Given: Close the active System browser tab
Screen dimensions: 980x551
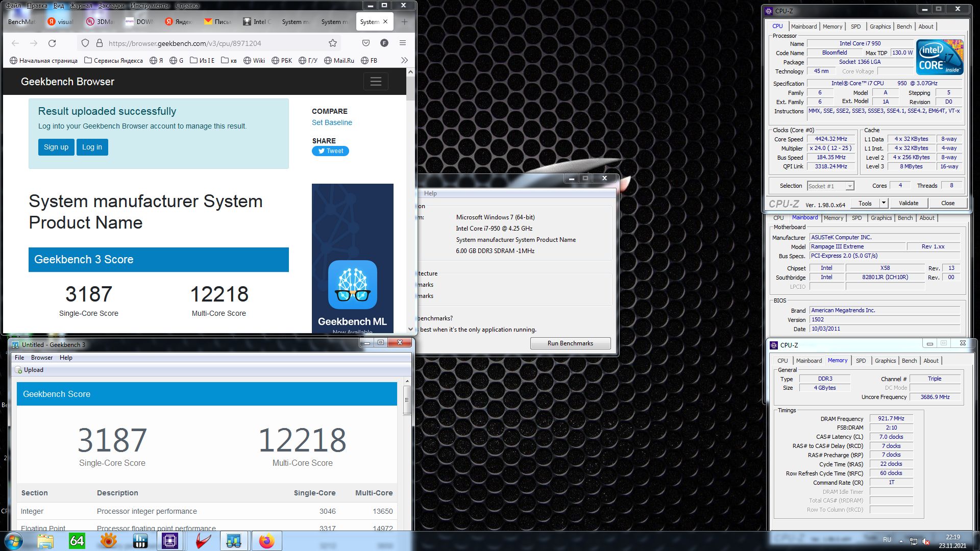Looking at the screenshot, I should coord(385,21).
